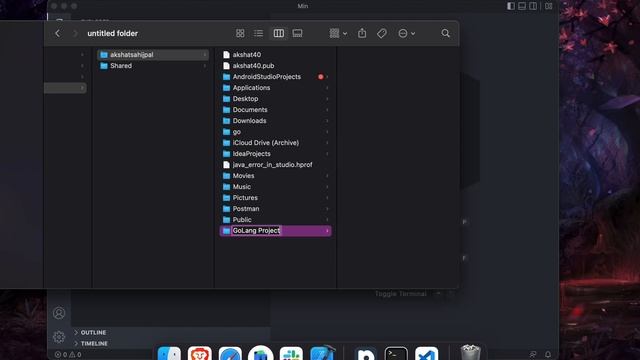Select the AndroidStudioProjects folder

(276, 77)
